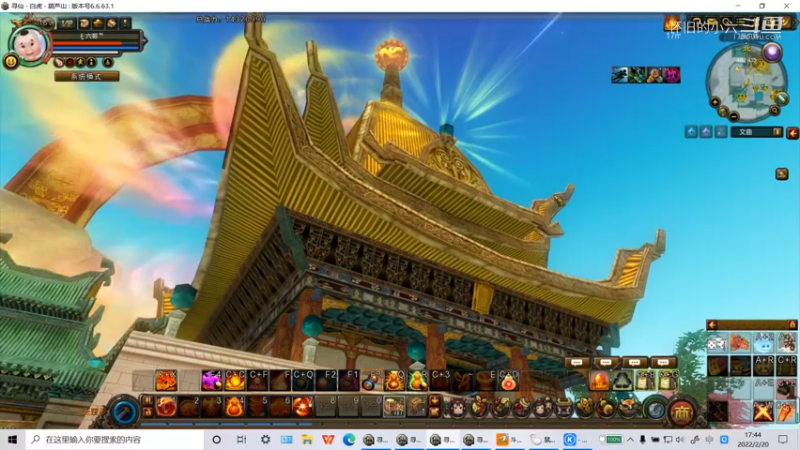Click the empty hotbar slot 9
This screenshot has height=450, width=800.
click(x=349, y=407)
